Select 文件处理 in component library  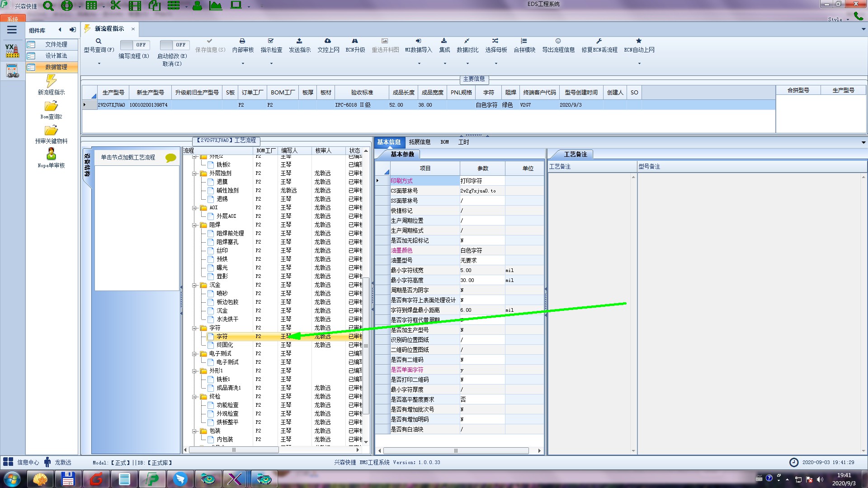pyautogui.click(x=56, y=44)
